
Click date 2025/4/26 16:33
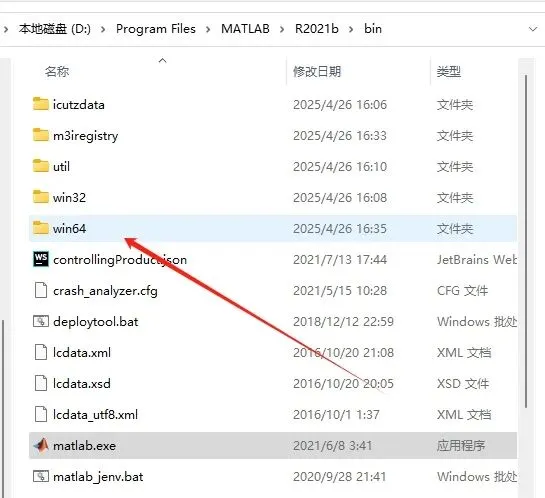click(x=340, y=136)
